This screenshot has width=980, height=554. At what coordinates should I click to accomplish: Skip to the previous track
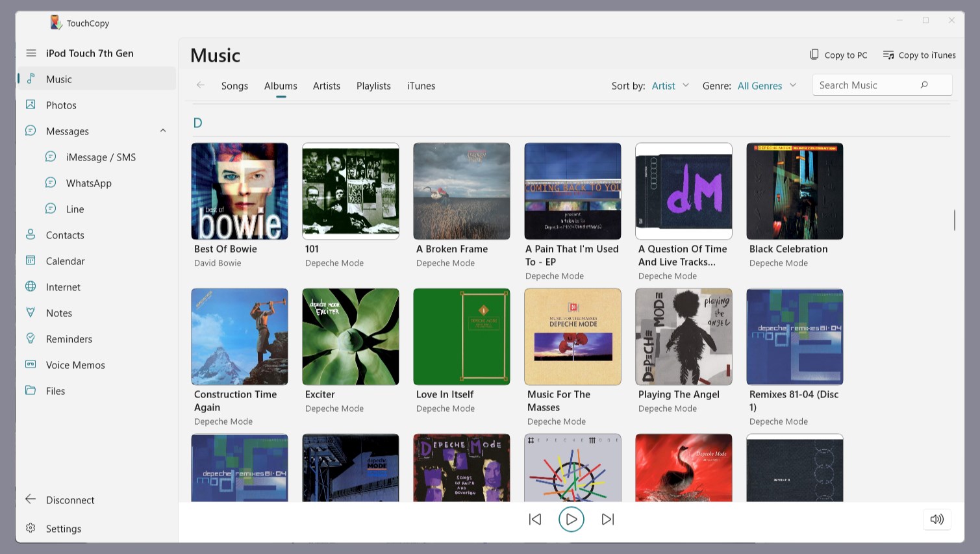point(535,519)
